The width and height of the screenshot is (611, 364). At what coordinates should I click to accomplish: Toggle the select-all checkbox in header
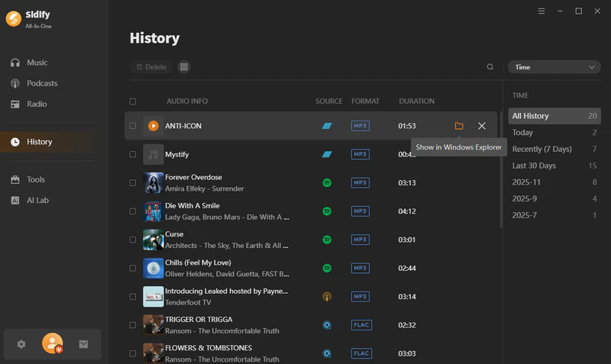[132, 101]
